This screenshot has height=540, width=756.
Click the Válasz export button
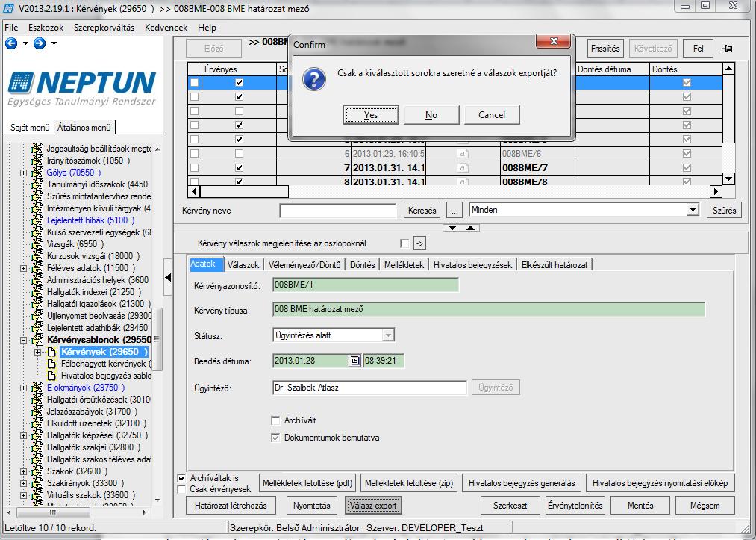click(x=373, y=506)
